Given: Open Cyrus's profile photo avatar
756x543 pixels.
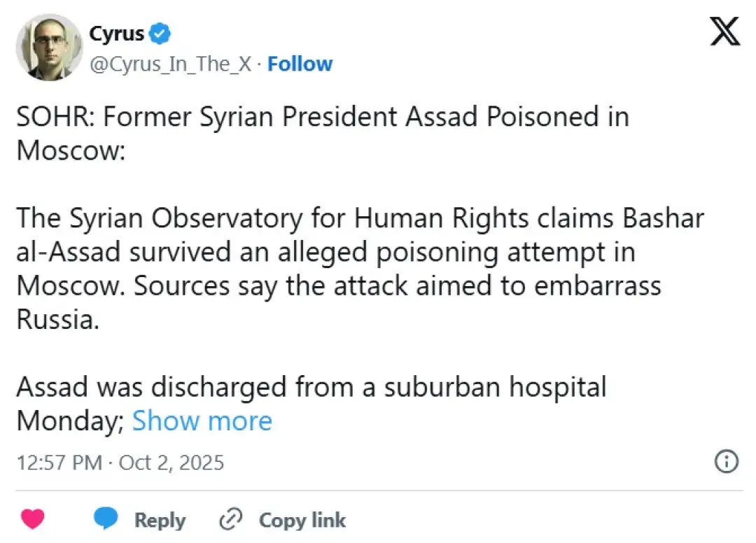Looking at the screenshot, I should click(49, 46).
